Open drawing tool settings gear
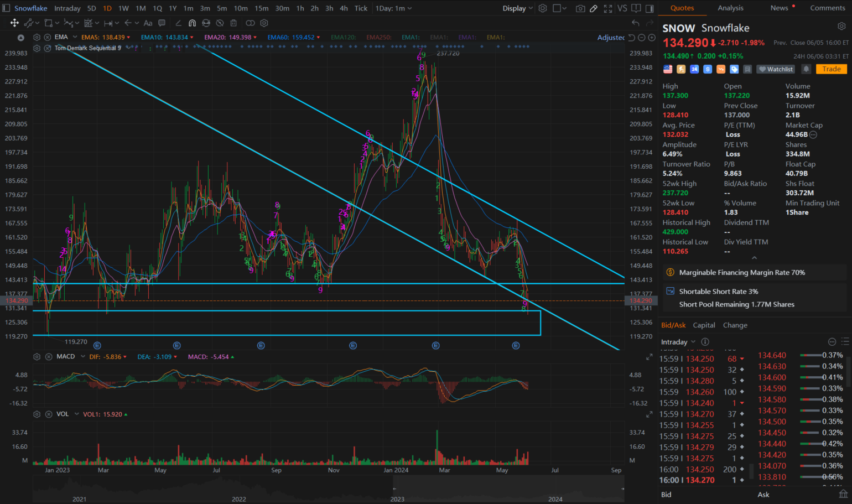The height and width of the screenshot is (504, 852). (264, 23)
